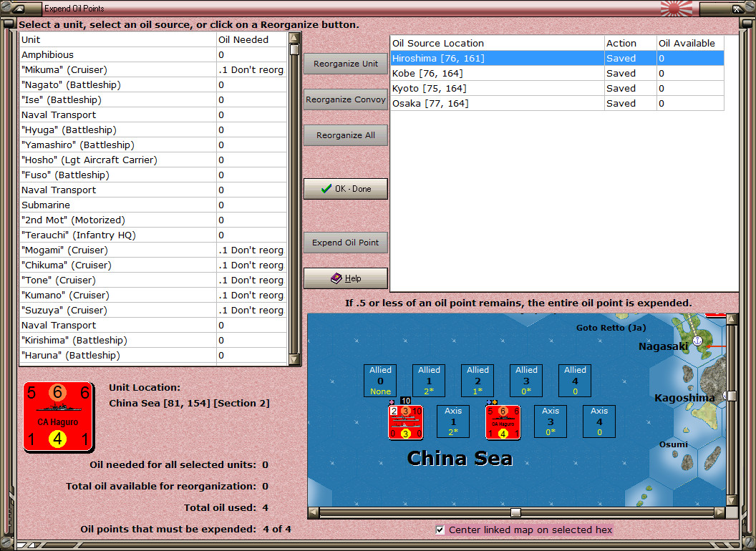Select the Submarine row
756x551 pixels.
click(152, 205)
